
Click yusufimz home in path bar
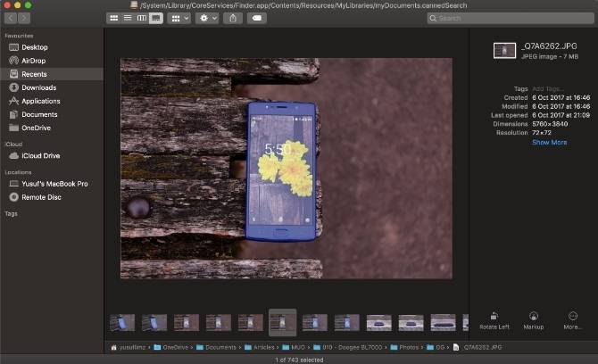(129, 347)
